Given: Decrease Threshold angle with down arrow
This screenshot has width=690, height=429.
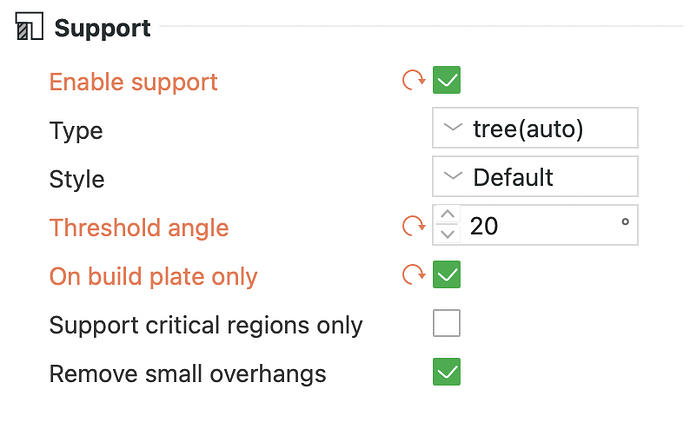Looking at the screenshot, I should [x=448, y=234].
